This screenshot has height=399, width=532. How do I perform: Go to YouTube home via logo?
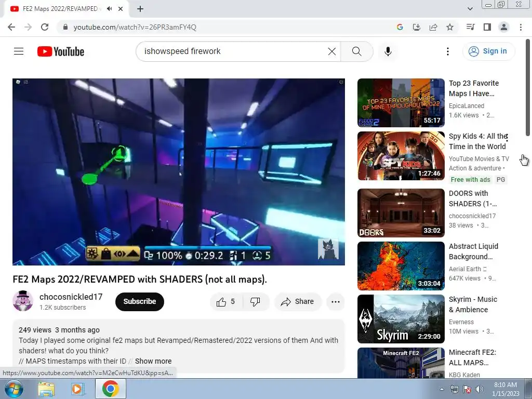pos(61,51)
